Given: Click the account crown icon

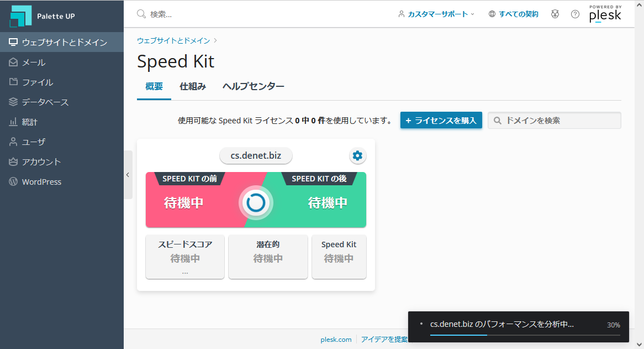Looking at the screenshot, I should pos(13,162).
